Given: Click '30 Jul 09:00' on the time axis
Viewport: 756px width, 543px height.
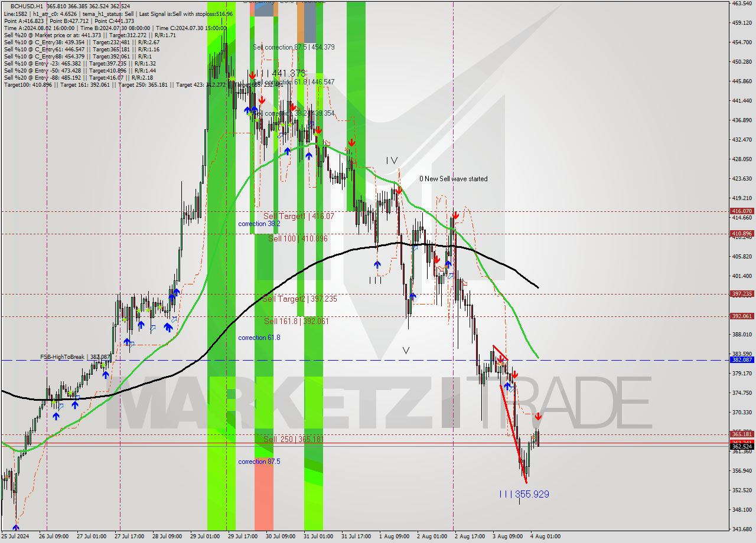Looking at the screenshot, I should coord(281,537).
